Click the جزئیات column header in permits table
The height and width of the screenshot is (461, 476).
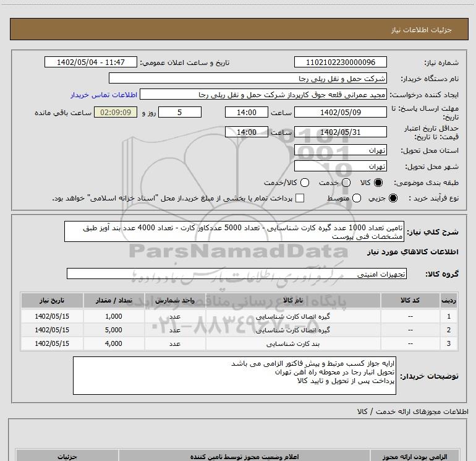(x=67, y=456)
